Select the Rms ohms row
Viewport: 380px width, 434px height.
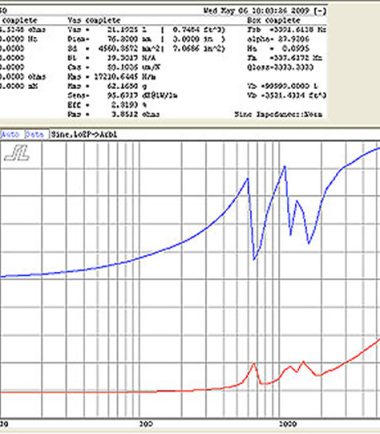[x=114, y=114]
